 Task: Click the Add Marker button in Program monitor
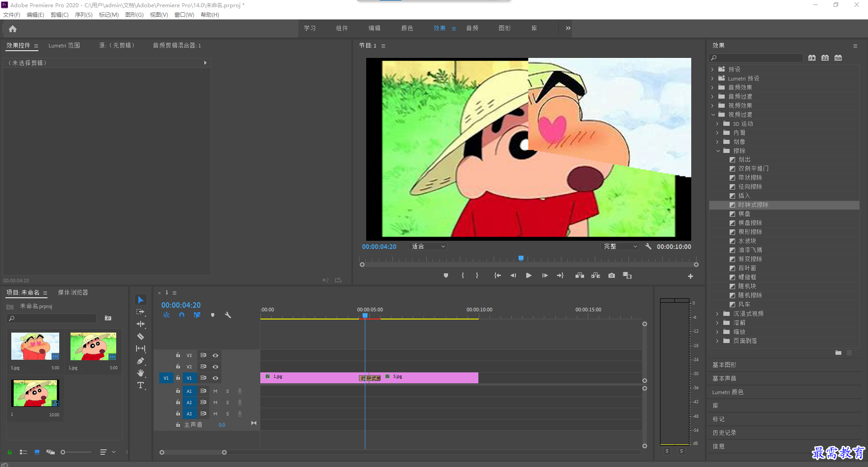[446, 276]
